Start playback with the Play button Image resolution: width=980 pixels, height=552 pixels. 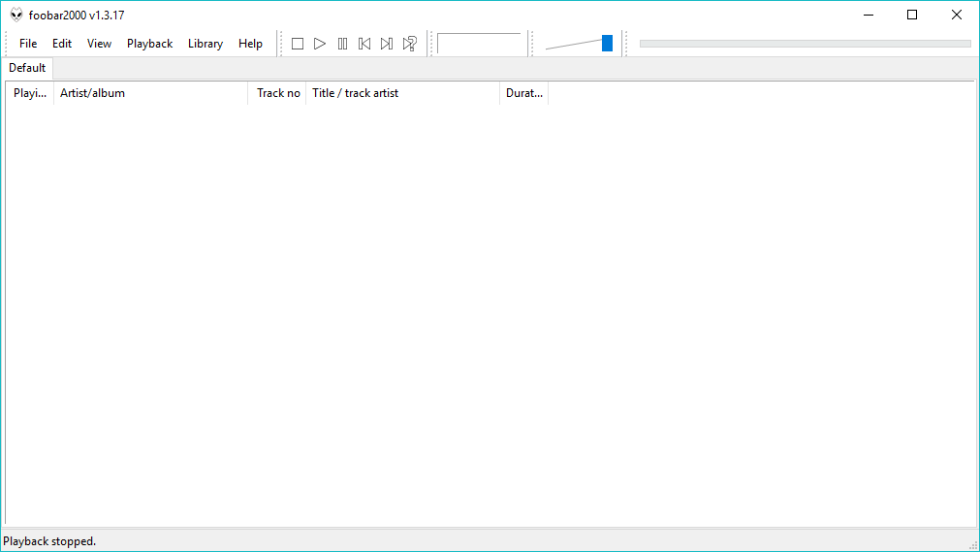(x=320, y=44)
